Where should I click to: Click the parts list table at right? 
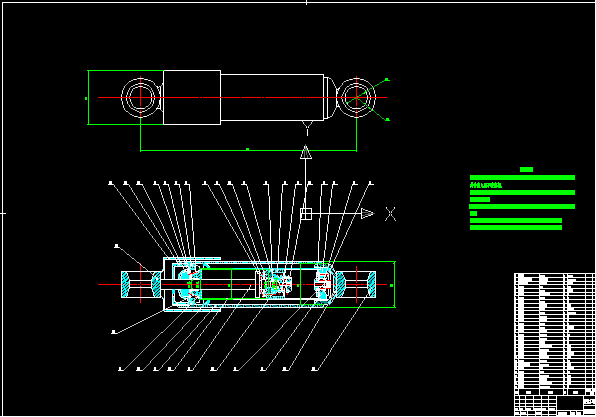click(555, 334)
